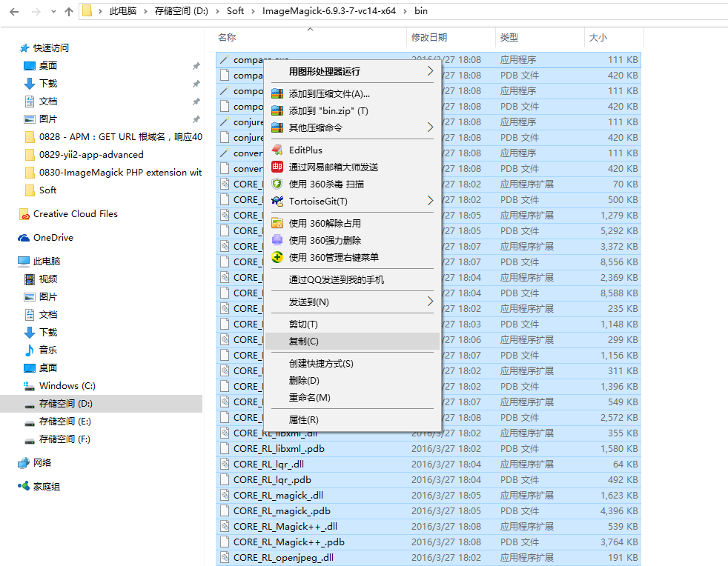Open 存储空间 (F:) in the sidebar
The height and width of the screenshot is (566, 728).
[x=102, y=439]
